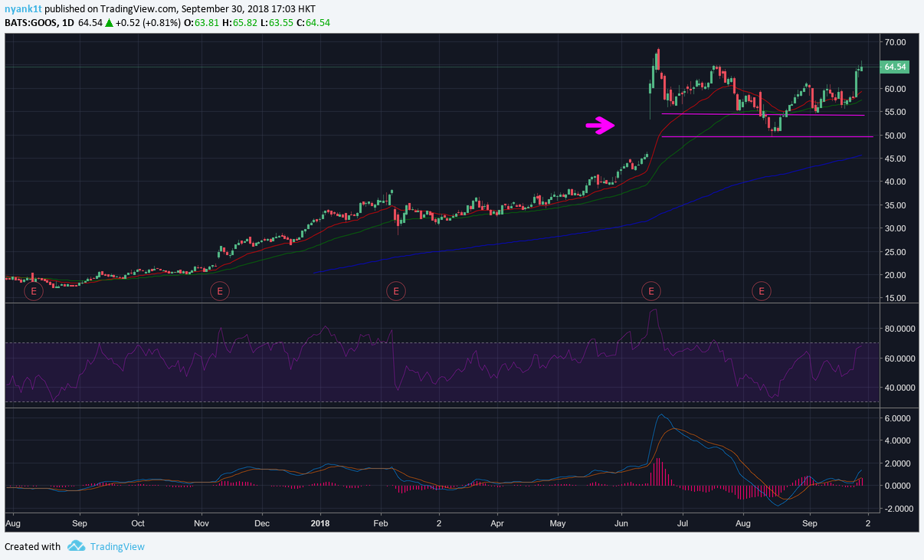Screen dimensions: 924x560
Task: Click the open price O:63.81
Action: point(202,23)
